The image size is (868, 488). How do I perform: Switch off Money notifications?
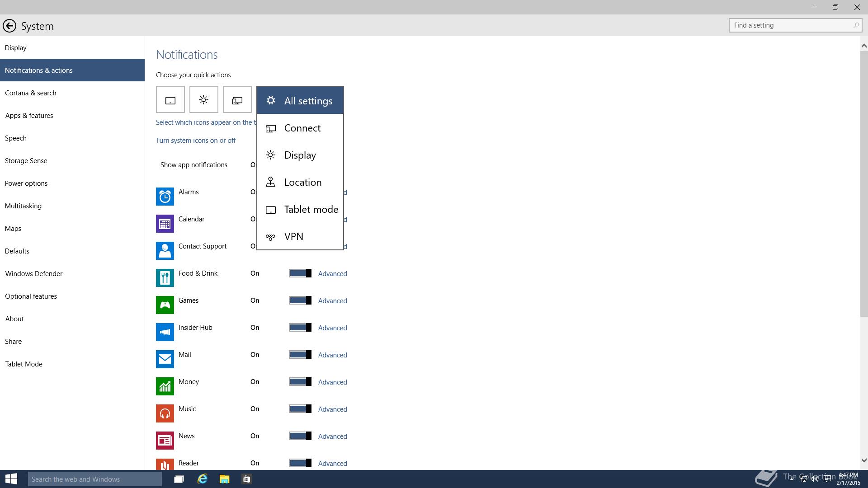[300, 382]
